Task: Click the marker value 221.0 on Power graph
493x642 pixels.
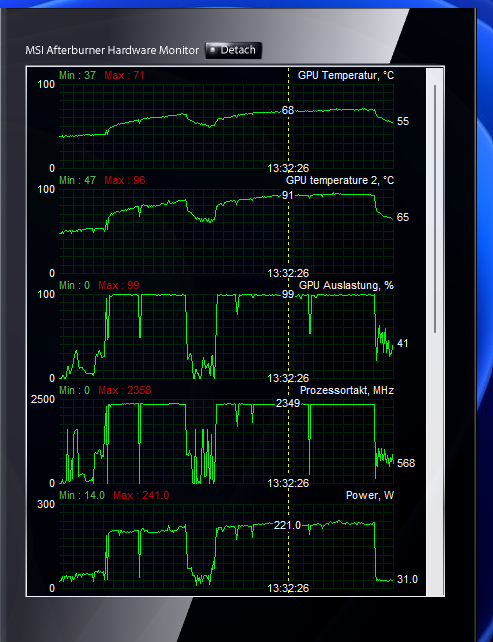Action: [287, 525]
